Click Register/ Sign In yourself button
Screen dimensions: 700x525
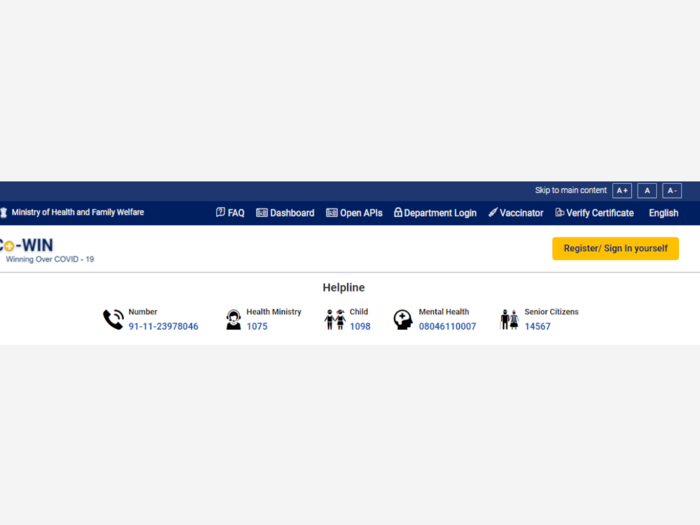[616, 249]
